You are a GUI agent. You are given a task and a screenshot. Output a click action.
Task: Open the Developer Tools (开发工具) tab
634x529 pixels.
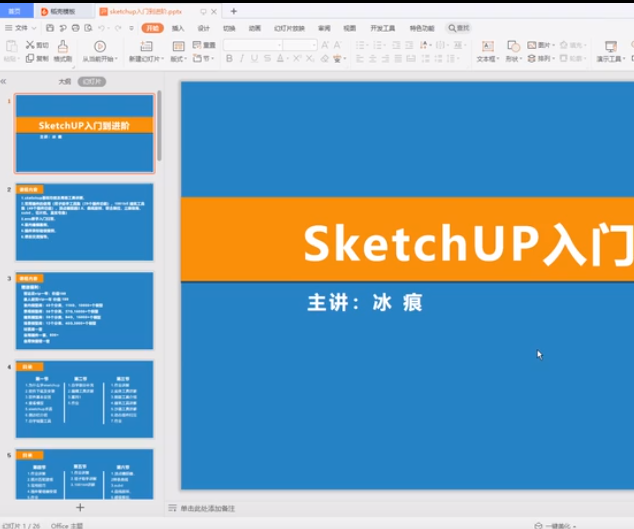pyautogui.click(x=383, y=28)
